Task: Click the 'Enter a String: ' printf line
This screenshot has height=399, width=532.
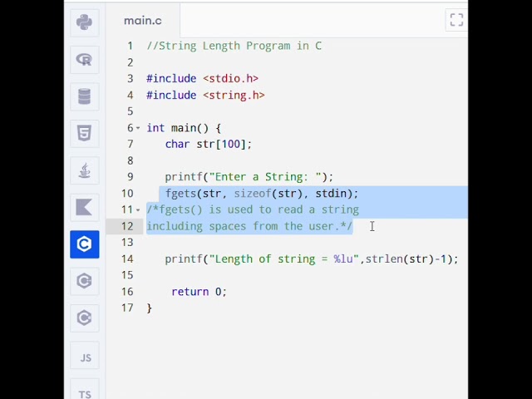Action: pos(249,177)
